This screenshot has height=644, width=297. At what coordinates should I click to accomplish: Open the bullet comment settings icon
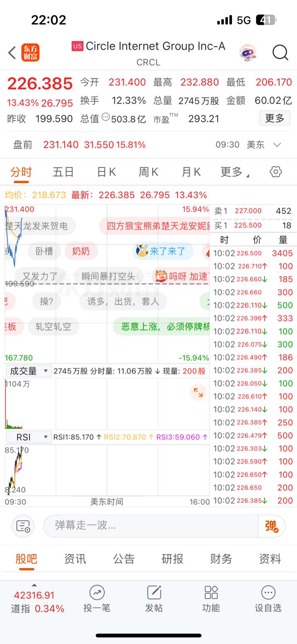click(23, 526)
